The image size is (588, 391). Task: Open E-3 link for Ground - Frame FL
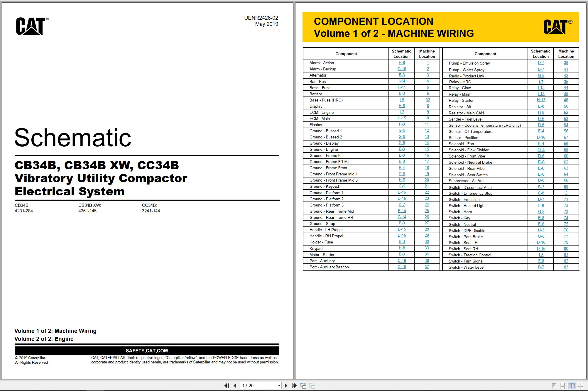[x=402, y=155]
